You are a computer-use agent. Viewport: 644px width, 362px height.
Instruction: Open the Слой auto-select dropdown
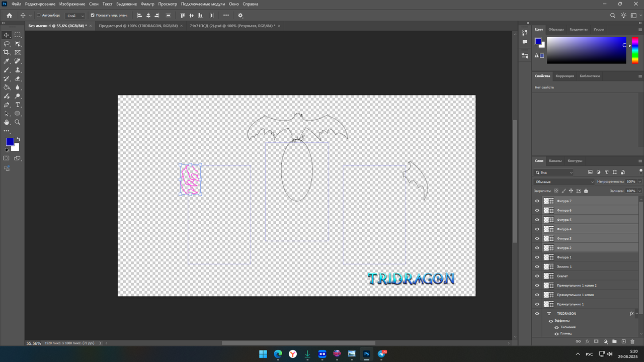pos(75,16)
